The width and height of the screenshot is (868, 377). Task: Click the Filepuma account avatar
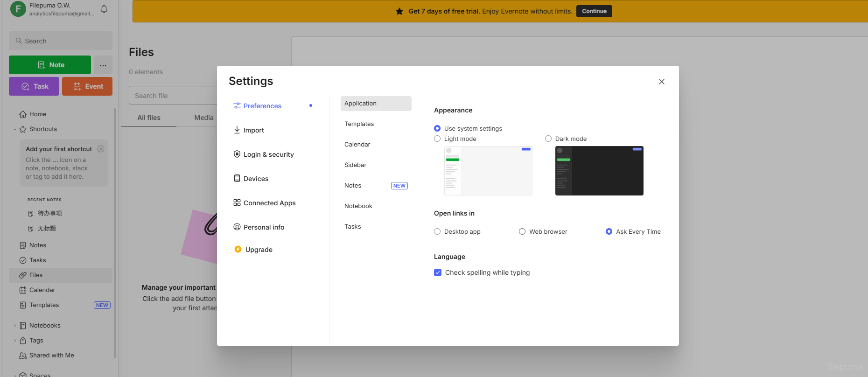pyautogui.click(x=18, y=9)
